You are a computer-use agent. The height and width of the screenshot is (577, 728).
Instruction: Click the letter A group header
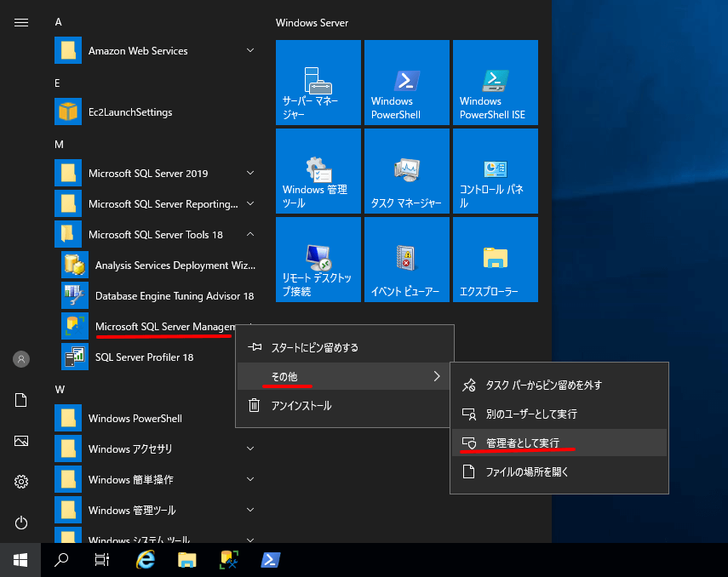pyautogui.click(x=59, y=22)
